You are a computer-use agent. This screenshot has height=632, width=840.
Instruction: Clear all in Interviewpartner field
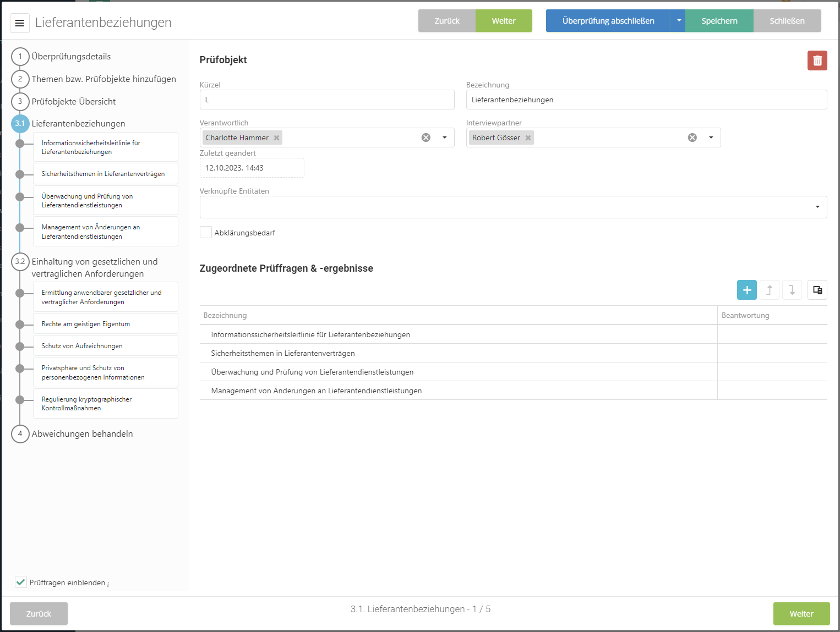click(x=692, y=138)
